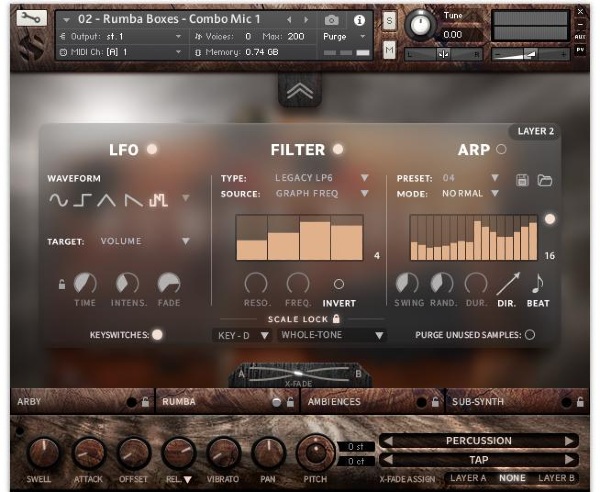
Task: Open the WHOLE-TONE scale dropdown
Action: (332, 336)
